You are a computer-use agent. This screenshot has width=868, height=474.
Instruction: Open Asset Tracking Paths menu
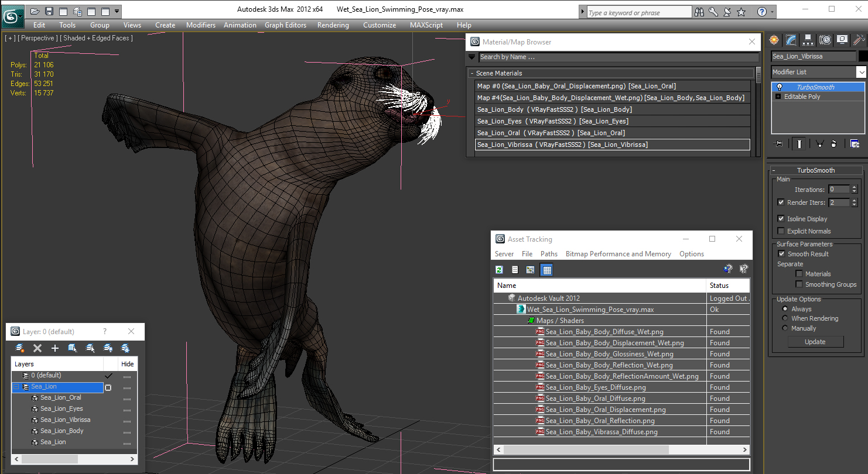549,254
